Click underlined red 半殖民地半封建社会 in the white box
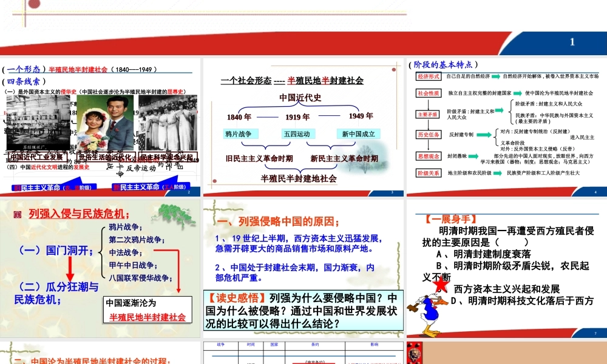 coord(147,317)
